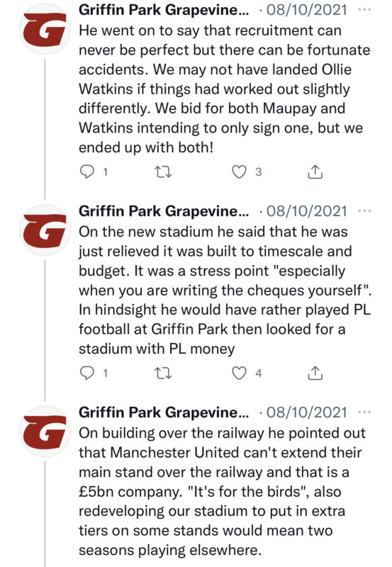Open more options on railway tweet

tap(364, 412)
